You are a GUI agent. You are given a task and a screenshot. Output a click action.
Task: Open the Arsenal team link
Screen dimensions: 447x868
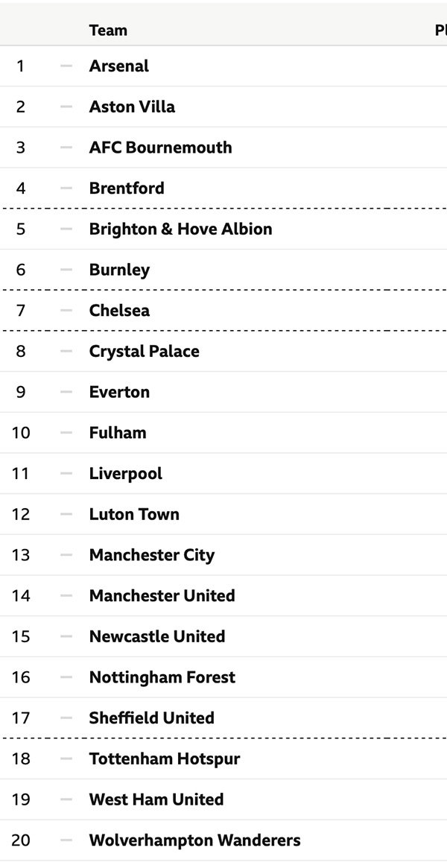point(119,66)
